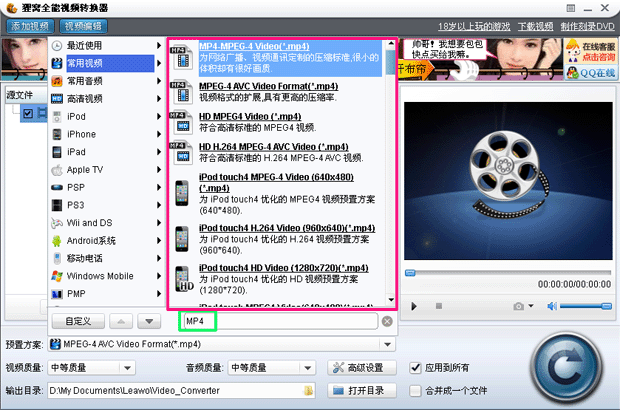Expand the iPhone submenu arrow
Viewport: 620px width, 410px height.
(x=159, y=134)
